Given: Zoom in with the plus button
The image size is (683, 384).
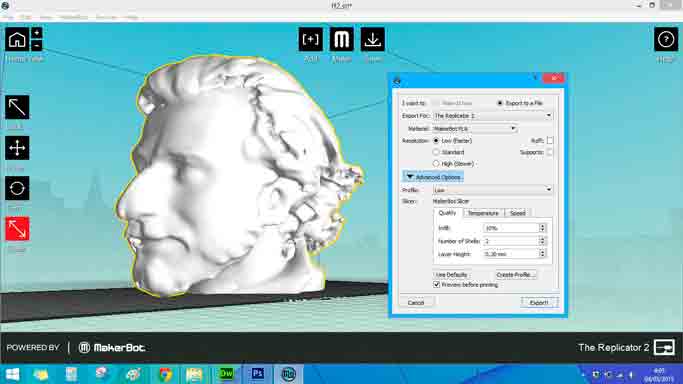Looking at the screenshot, I should pos(37,33).
